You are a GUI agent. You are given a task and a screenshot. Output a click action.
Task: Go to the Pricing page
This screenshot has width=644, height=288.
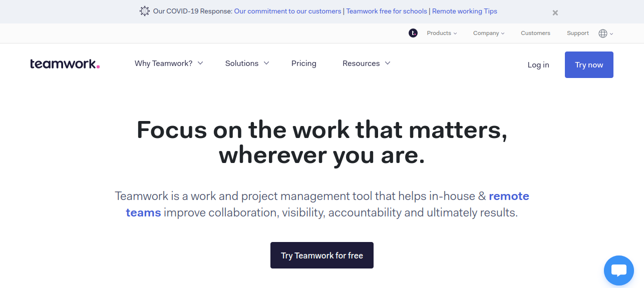point(303,63)
